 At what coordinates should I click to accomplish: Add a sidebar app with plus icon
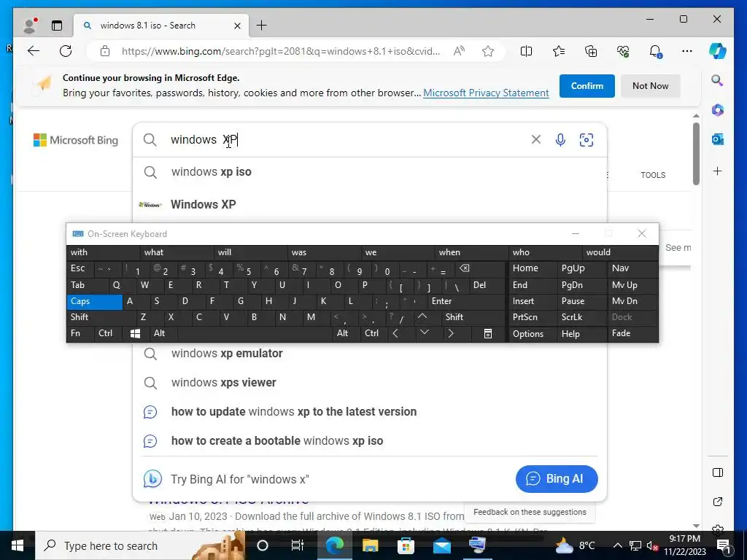(x=718, y=171)
